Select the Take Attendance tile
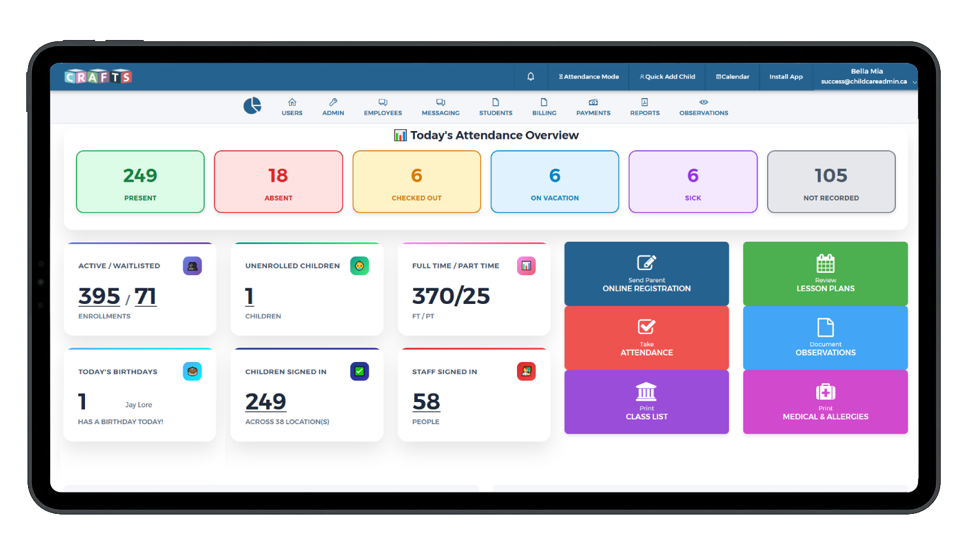 tap(646, 337)
